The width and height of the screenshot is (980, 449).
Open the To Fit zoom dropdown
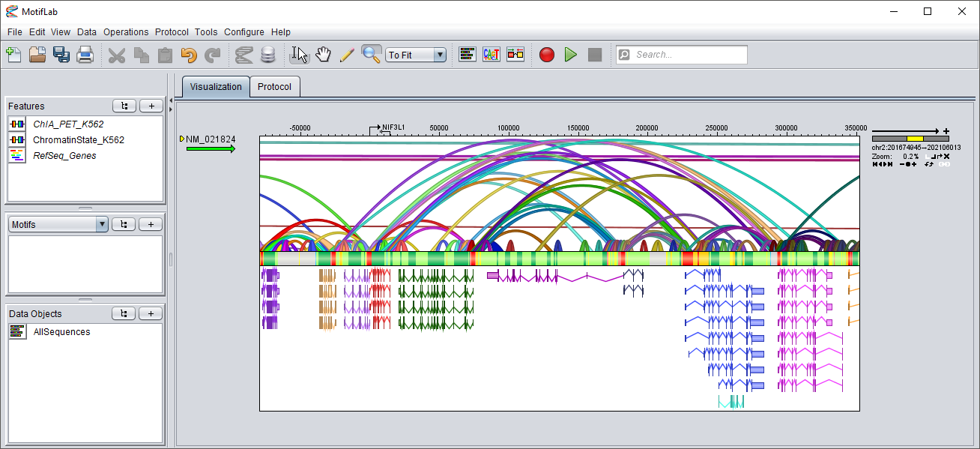[x=440, y=55]
